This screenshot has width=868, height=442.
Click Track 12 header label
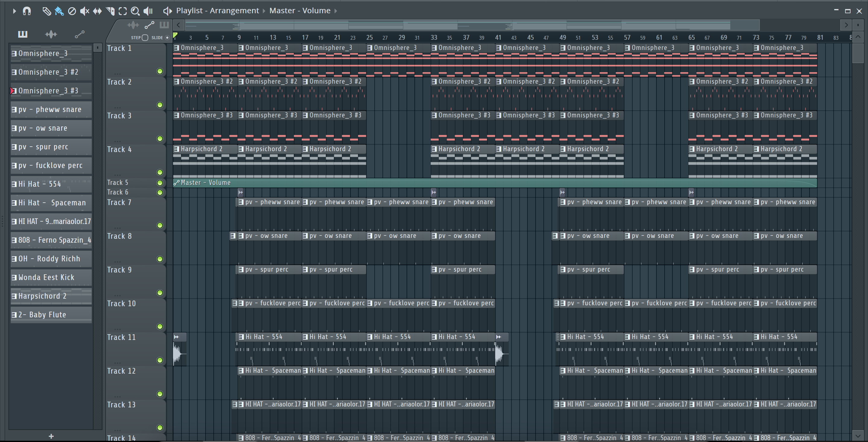tap(121, 371)
